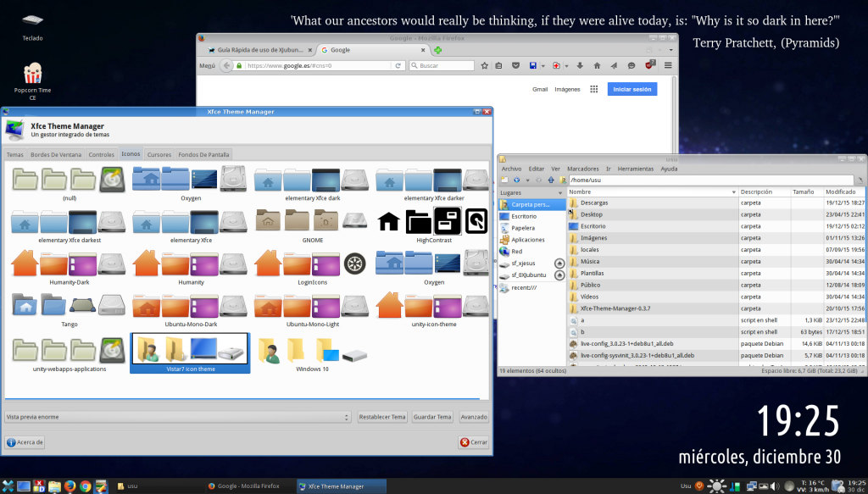868x494 pixels.
Task: Select the Tango icon theme
Action: click(70, 310)
